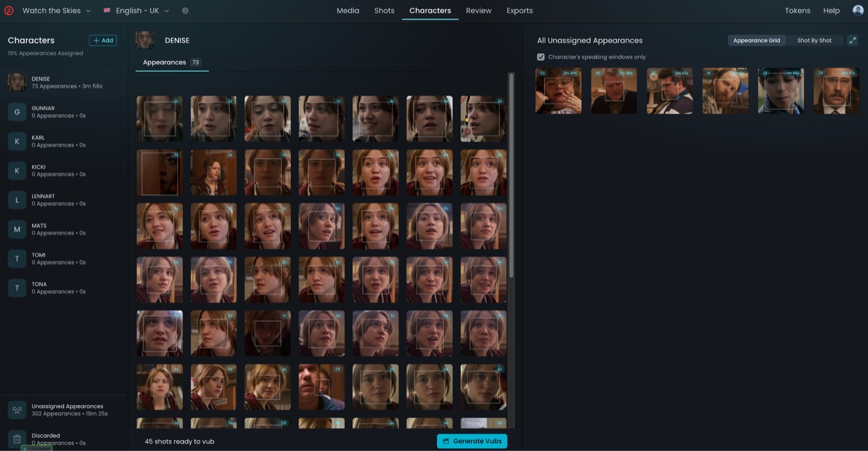Click the 19% Appearances Assigned text
Viewport: 868px width, 451px height.
tap(45, 53)
